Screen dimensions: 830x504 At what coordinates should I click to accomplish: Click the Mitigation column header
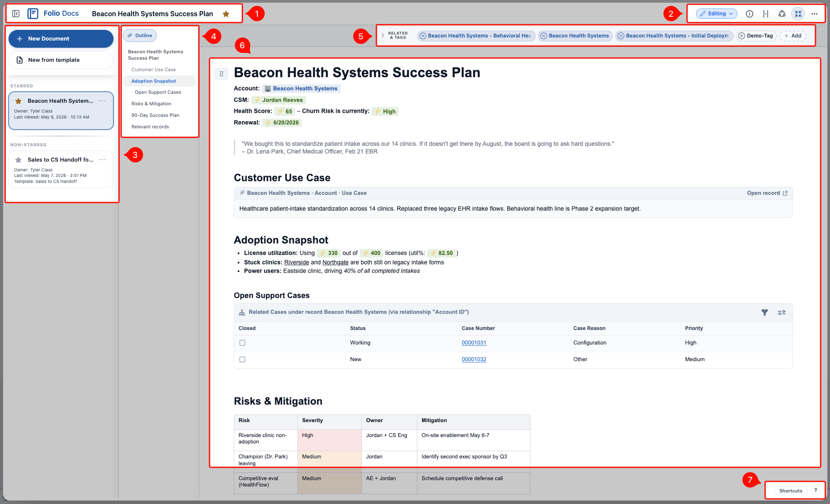pos(434,420)
